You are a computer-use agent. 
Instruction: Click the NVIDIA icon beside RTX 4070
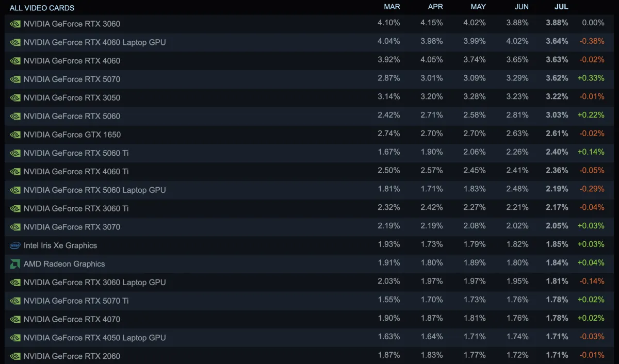pyautogui.click(x=15, y=319)
